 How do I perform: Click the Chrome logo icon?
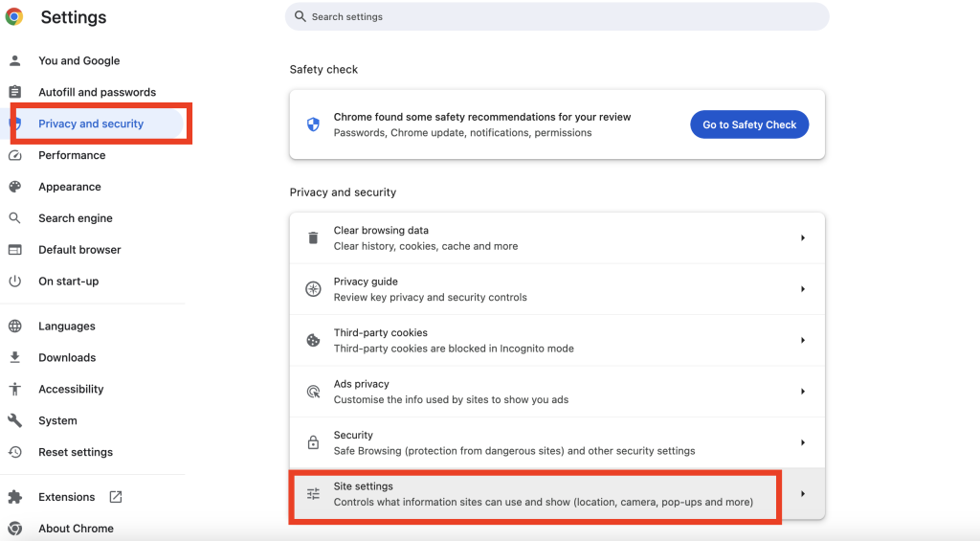coord(14,17)
